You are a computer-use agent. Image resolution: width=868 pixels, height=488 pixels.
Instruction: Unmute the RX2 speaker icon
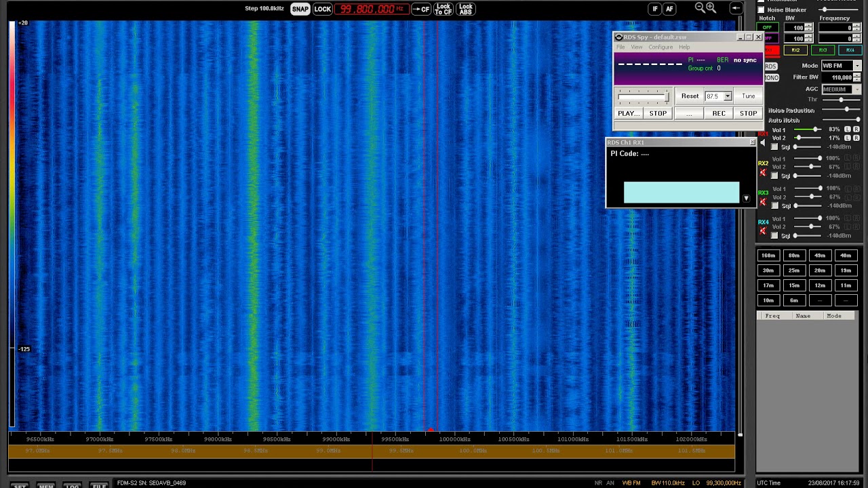point(763,172)
